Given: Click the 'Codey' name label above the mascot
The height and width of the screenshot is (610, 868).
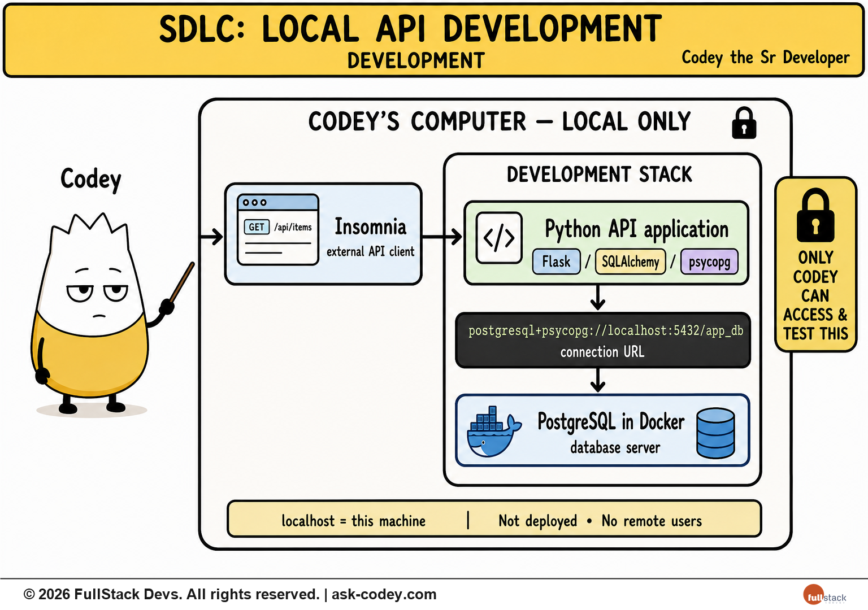Looking at the screenshot, I should 91,179.
